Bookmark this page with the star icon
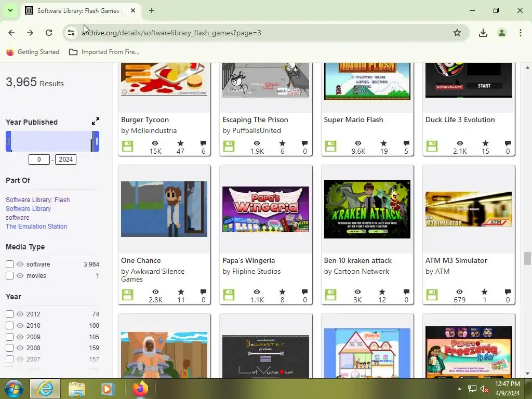 point(457,33)
